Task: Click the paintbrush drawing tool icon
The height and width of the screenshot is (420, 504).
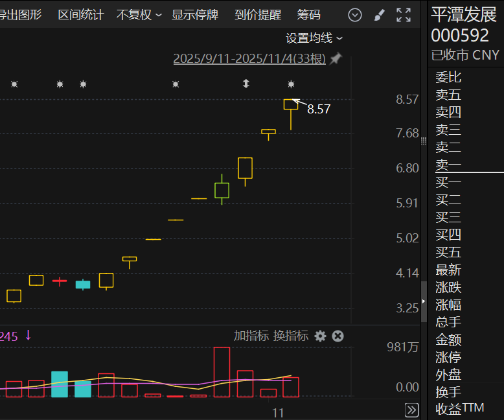Action: 380,15
